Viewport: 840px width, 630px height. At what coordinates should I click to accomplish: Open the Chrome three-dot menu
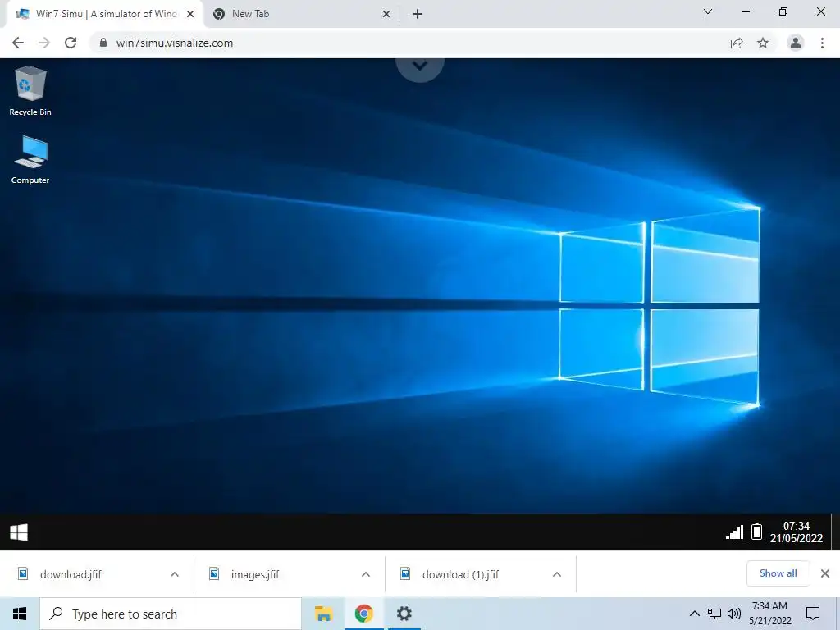[x=822, y=43]
